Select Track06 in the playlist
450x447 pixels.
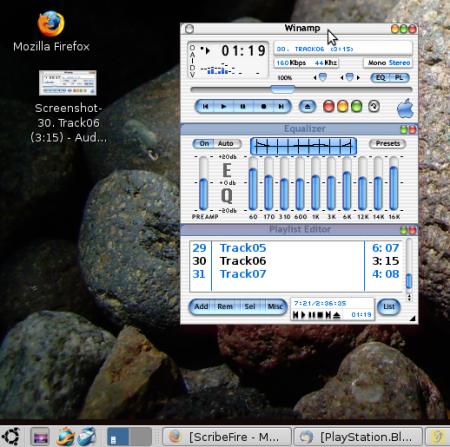(296, 261)
